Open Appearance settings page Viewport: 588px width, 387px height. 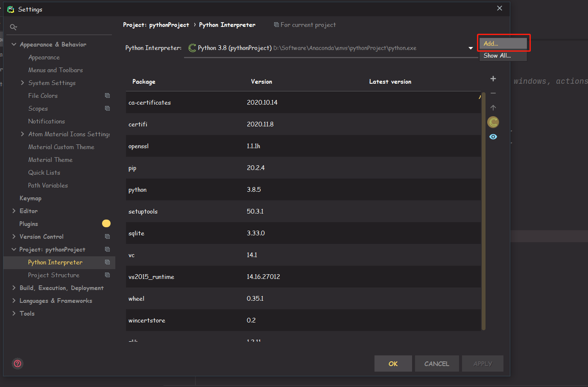pos(44,57)
